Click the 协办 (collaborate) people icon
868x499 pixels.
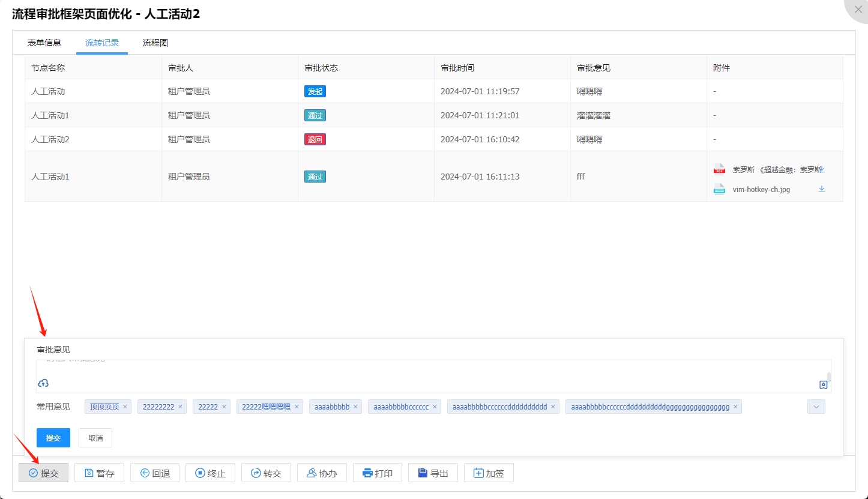coord(310,473)
